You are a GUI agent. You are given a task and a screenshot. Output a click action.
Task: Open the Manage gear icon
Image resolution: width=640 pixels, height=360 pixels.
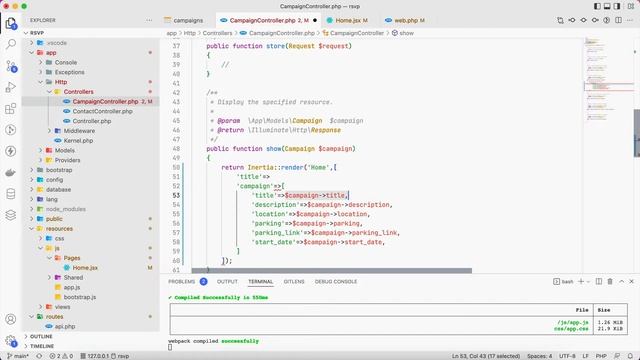[x=11, y=340]
